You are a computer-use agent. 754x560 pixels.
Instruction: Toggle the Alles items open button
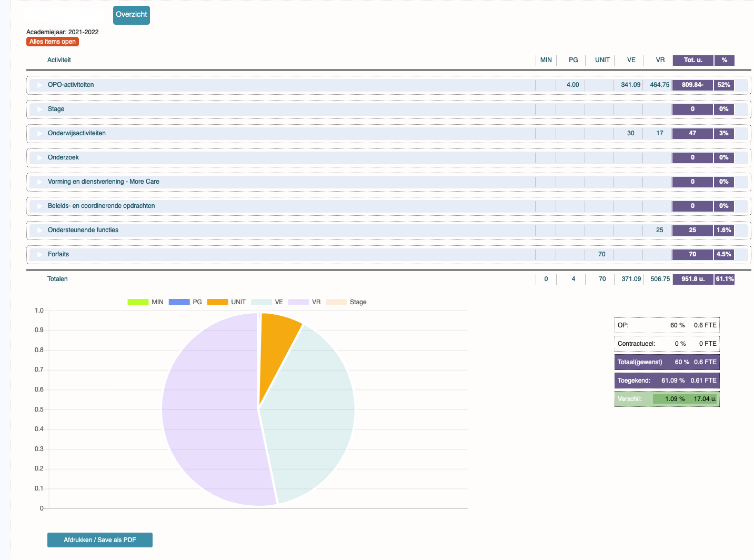(53, 42)
